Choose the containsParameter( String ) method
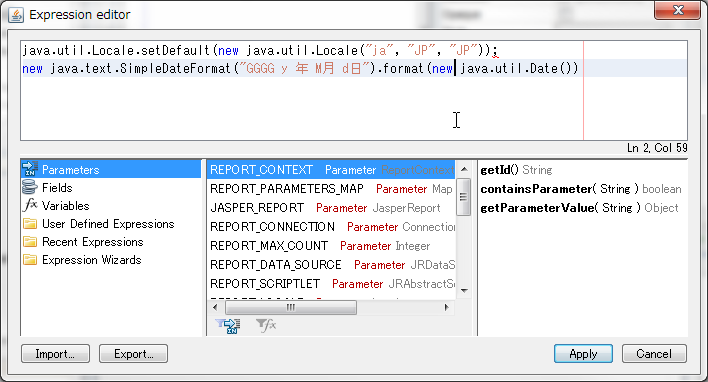 (x=581, y=189)
